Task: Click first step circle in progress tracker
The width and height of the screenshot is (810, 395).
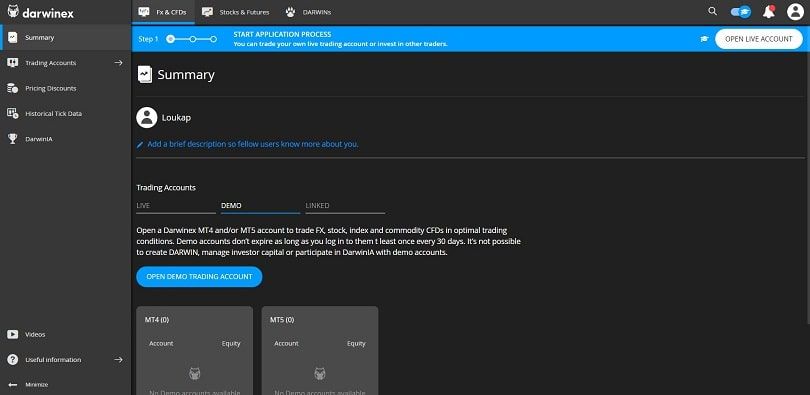Action: pyautogui.click(x=170, y=39)
